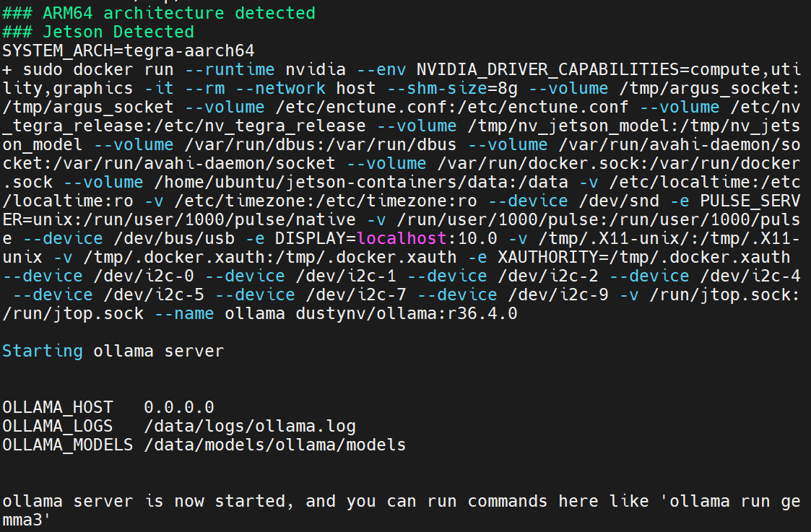
Task: Click the '0.0.0.0' host value
Action: point(179,407)
